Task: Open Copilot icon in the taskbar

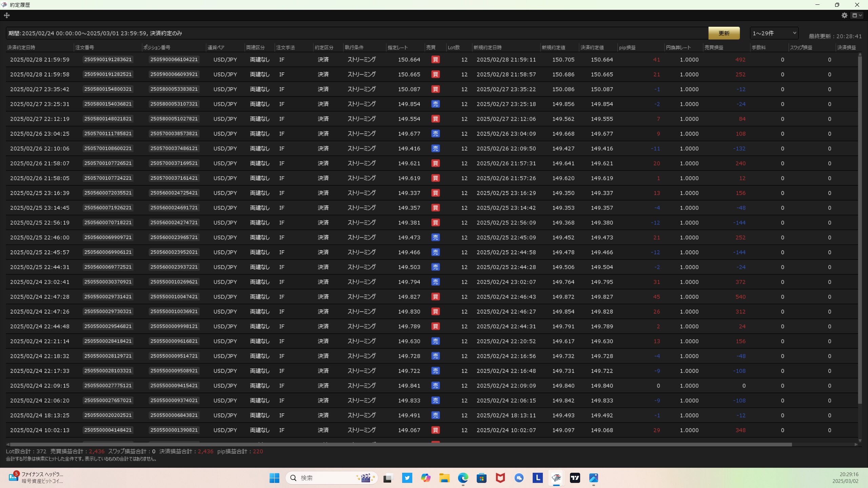Action: [426, 478]
